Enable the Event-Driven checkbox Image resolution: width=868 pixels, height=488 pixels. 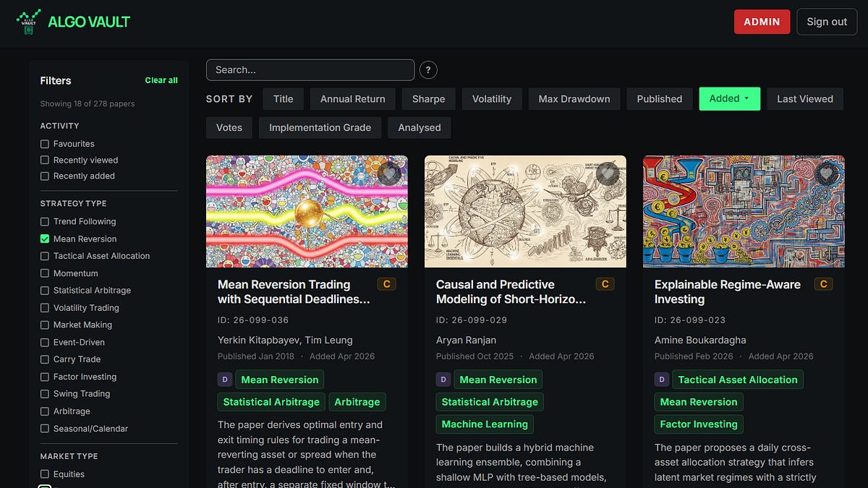click(45, 342)
